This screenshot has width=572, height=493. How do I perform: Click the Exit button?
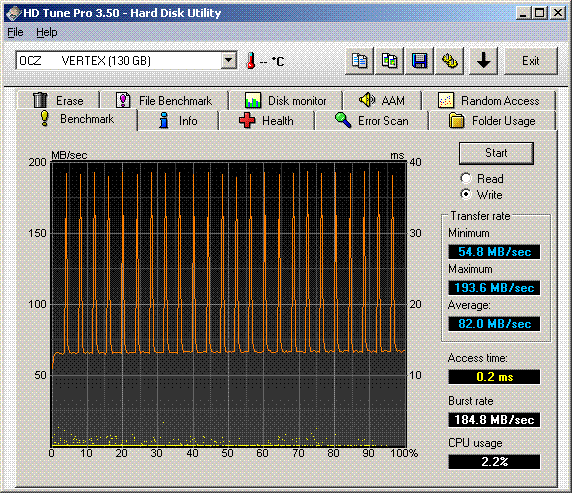(531, 61)
